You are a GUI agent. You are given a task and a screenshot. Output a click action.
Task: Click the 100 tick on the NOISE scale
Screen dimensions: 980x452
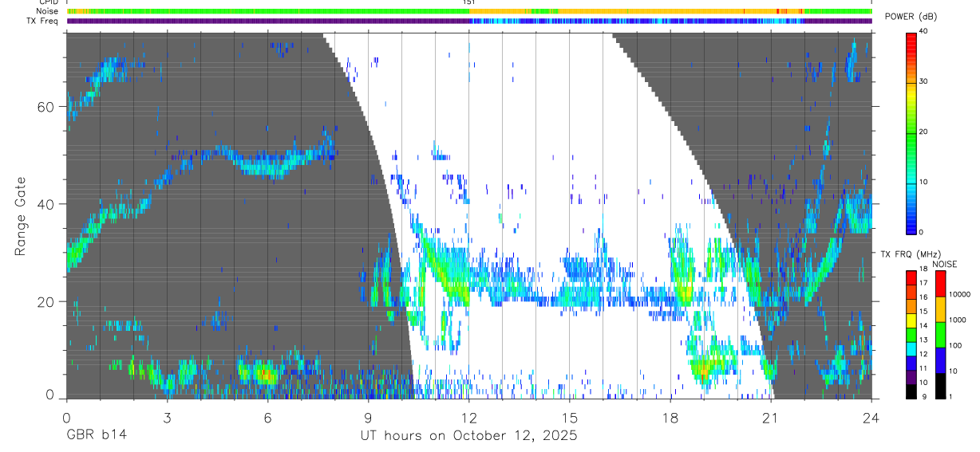click(x=956, y=346)
